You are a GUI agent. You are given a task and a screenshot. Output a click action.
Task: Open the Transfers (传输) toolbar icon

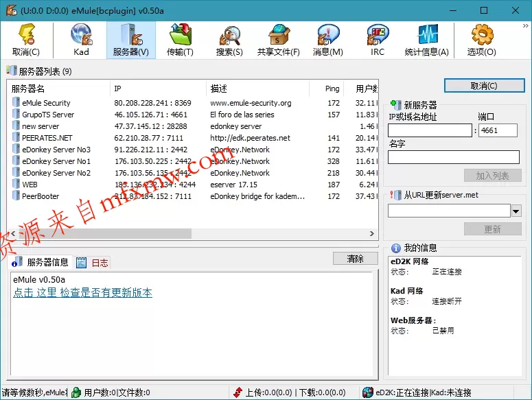[x=180, y=34]
